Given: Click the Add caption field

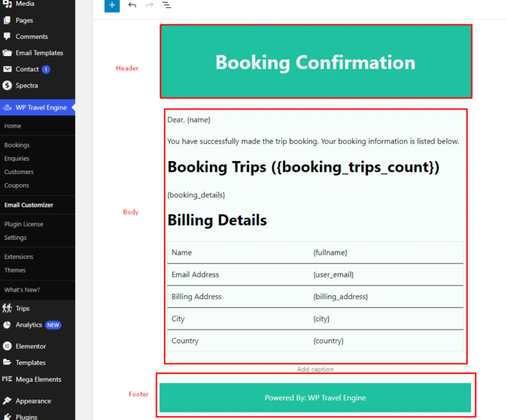Looking at the screenshot, I should pyautogui.click(x=315, y=369).
